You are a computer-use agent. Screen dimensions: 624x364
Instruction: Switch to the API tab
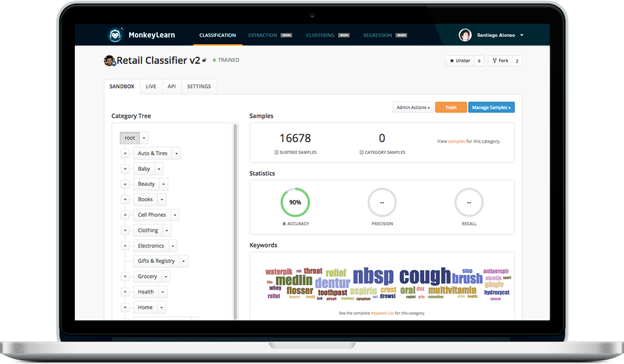click(x=172, y=87)
